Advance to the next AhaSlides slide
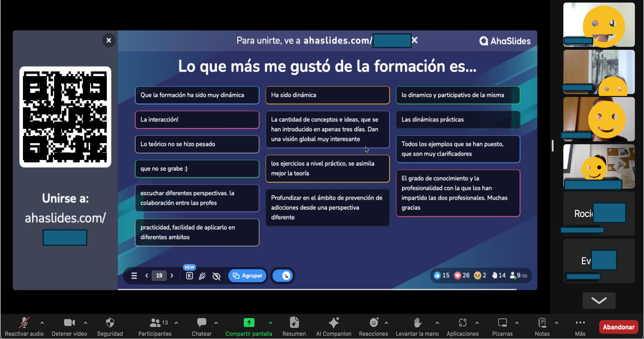This screenshot has width=644, height=339. pos(172,275)
